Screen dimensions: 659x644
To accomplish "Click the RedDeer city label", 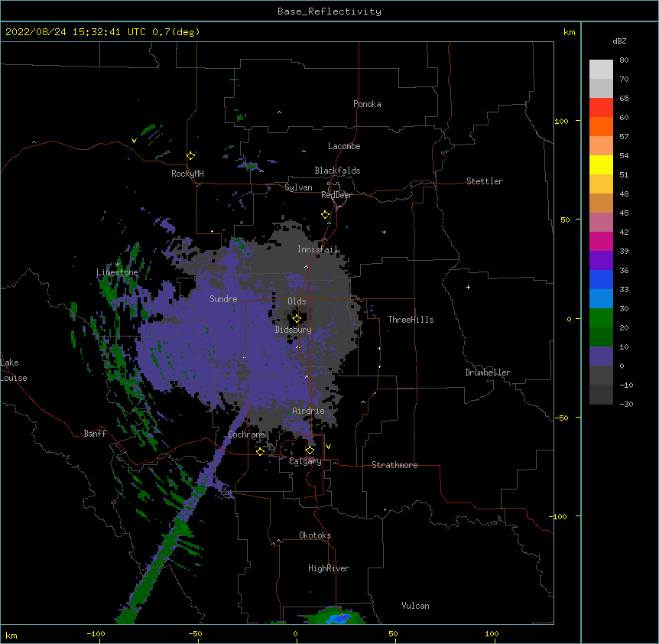I will pos(336,195).
